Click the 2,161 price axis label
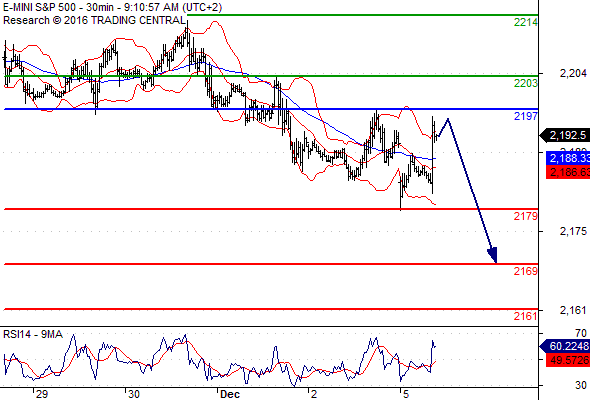 pos(573,310)
